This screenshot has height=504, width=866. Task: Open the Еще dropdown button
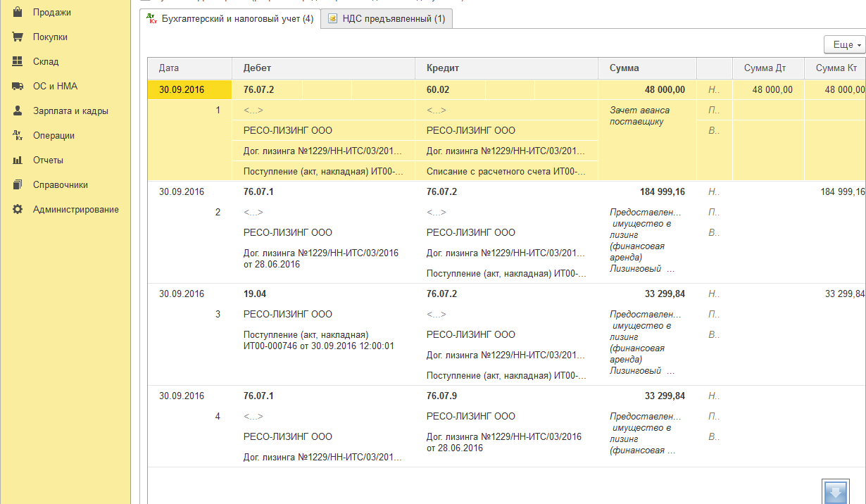844,44
